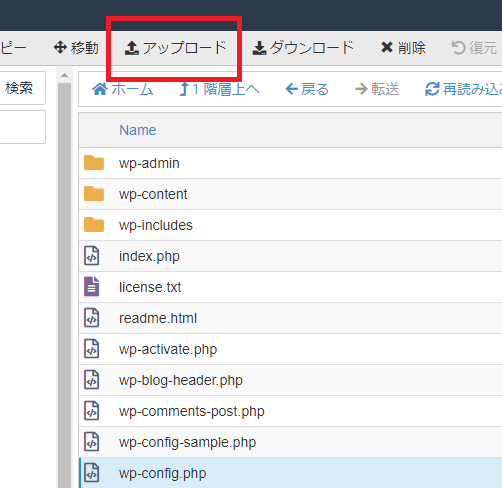Click the wp-comments-post.php file icon
The height and width of the screenshot is (488, 502).
(x=92, y=411)
